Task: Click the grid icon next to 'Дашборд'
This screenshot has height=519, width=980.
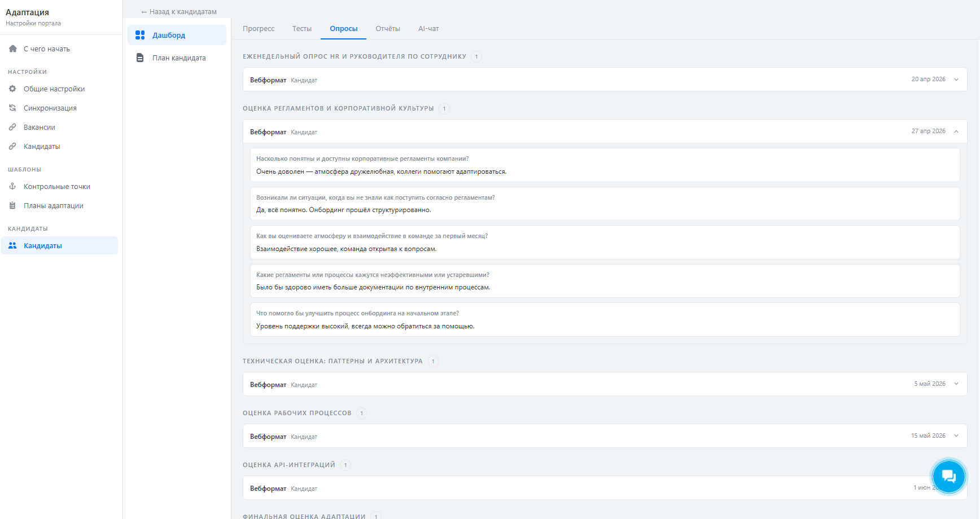Action: [140, 36]
